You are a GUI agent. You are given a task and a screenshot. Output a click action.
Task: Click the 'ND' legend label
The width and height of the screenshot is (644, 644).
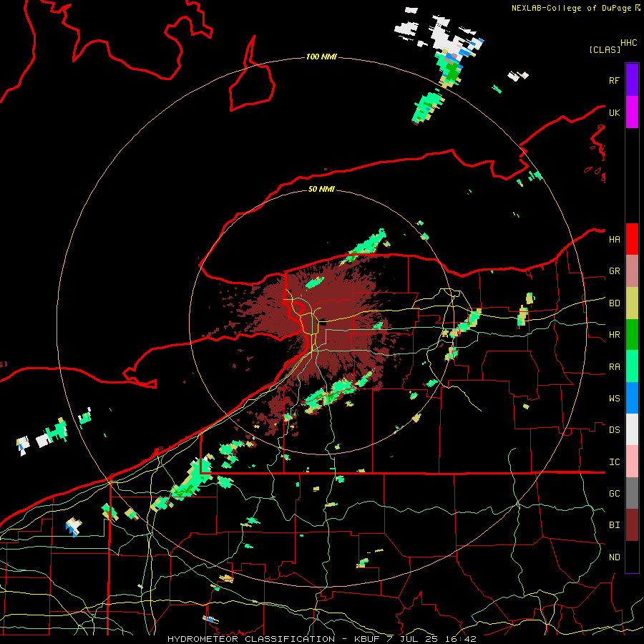614,557
